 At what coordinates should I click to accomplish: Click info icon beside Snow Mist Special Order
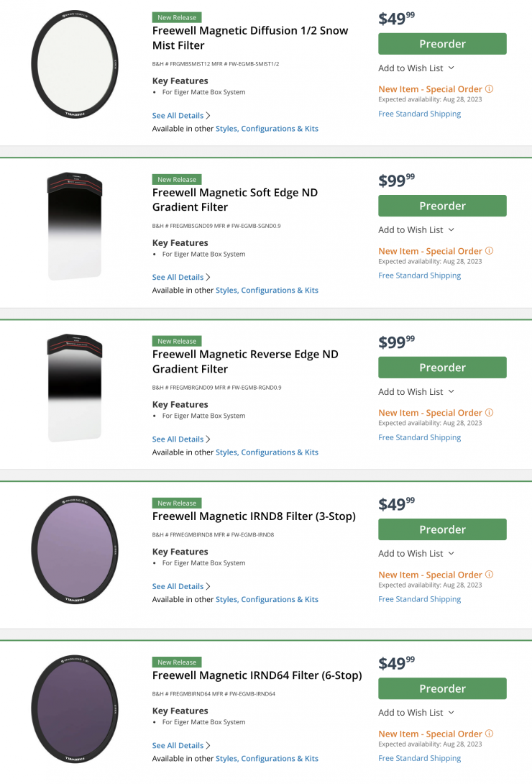click(490, 89)
